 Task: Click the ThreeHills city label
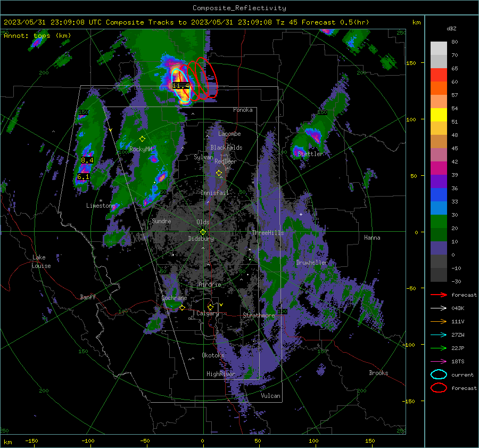[268, 233]
